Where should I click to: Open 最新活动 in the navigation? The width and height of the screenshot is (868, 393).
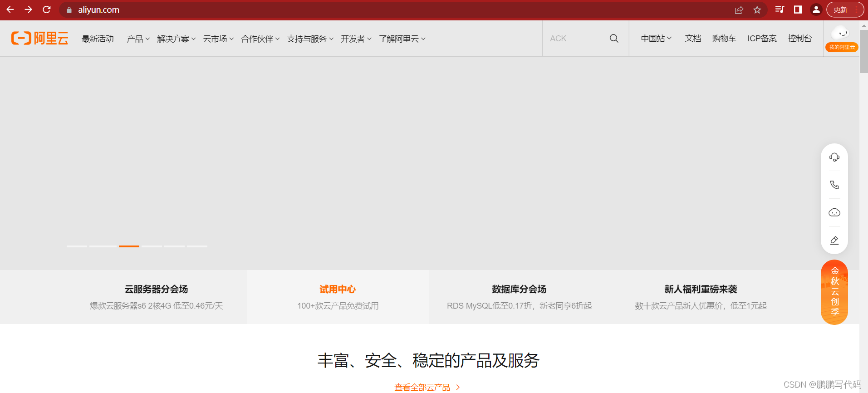pyautogui.click(x=98, y=39)
